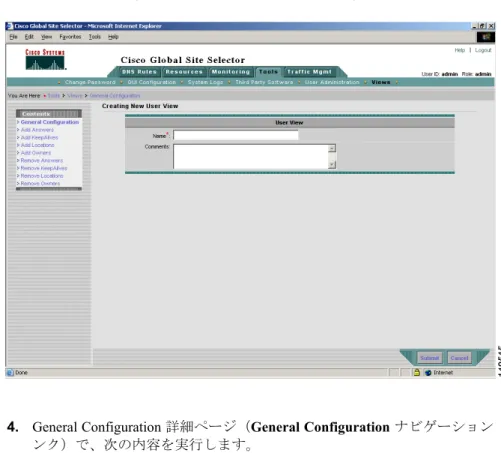Click Views in the breadcrumb trail
The height and width of the screenshot is (453, 501).
75,96
